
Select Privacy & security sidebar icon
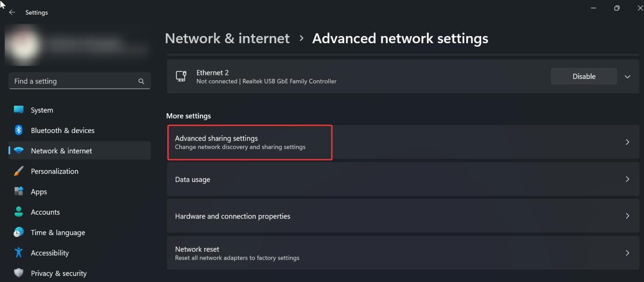coord(18,273)
